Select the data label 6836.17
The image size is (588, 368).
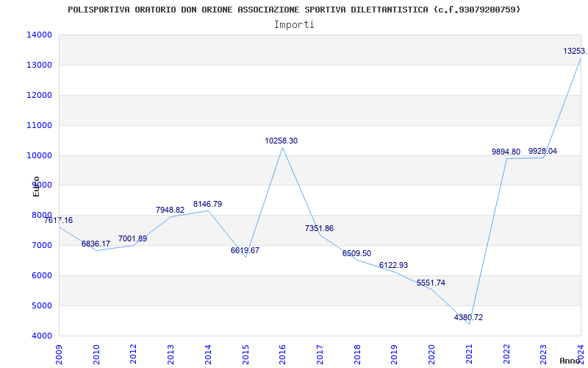pos(96,244)
